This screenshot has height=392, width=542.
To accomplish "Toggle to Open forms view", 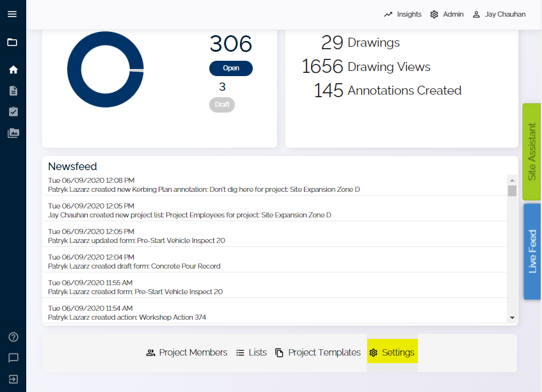I will point(230,68).
